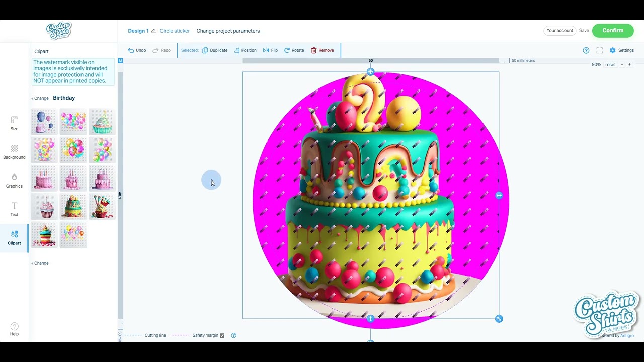Select the teal cupcake clipart thumbnail
The height and width of the screenshot is (362, 644).
102,122
